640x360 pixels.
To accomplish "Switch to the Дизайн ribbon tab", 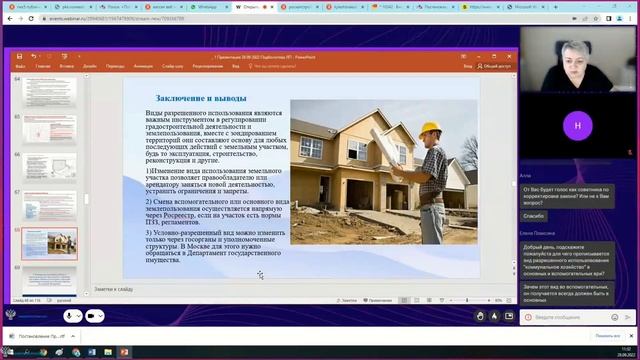I will click(x=90, y=66).
